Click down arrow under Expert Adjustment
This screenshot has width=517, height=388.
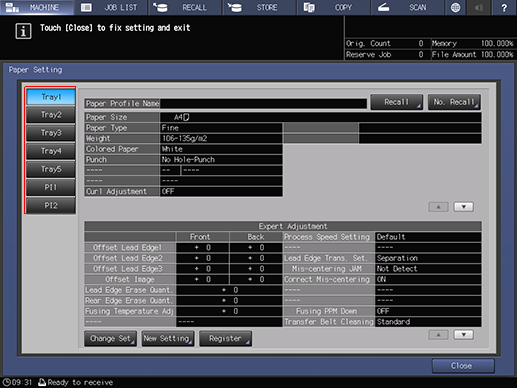[463, 335]
